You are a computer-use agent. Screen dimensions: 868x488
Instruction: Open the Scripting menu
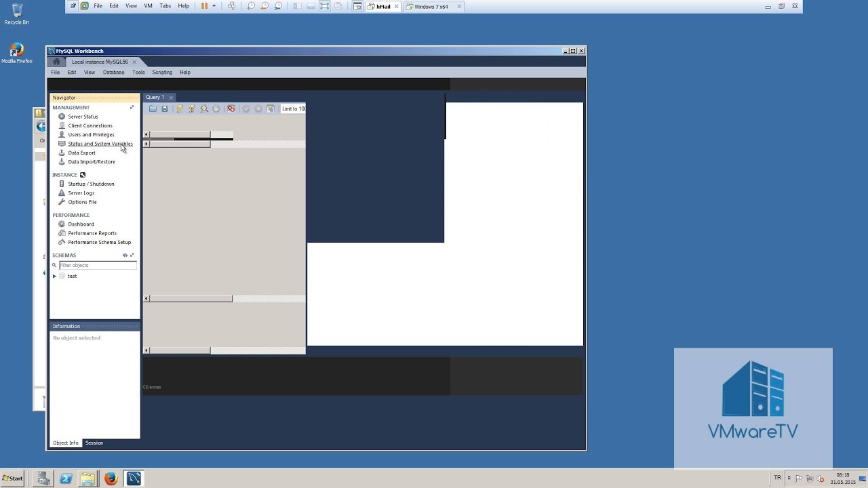[162, 72]
